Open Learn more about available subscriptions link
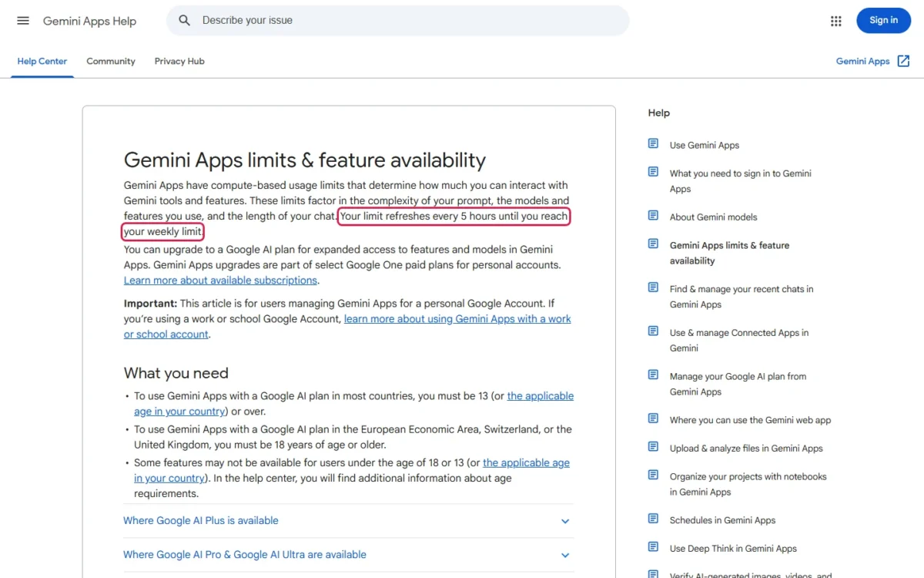Image resolution: width=924 pixels, height=578 pixels. [x=220, y=281]
